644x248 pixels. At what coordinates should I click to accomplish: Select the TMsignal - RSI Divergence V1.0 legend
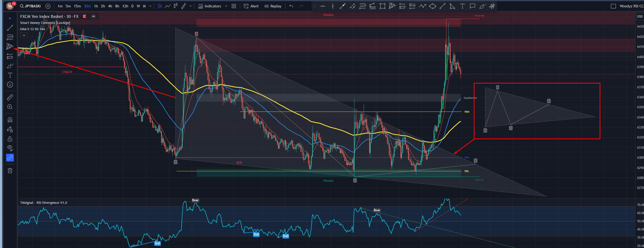(x=44, y=203)
